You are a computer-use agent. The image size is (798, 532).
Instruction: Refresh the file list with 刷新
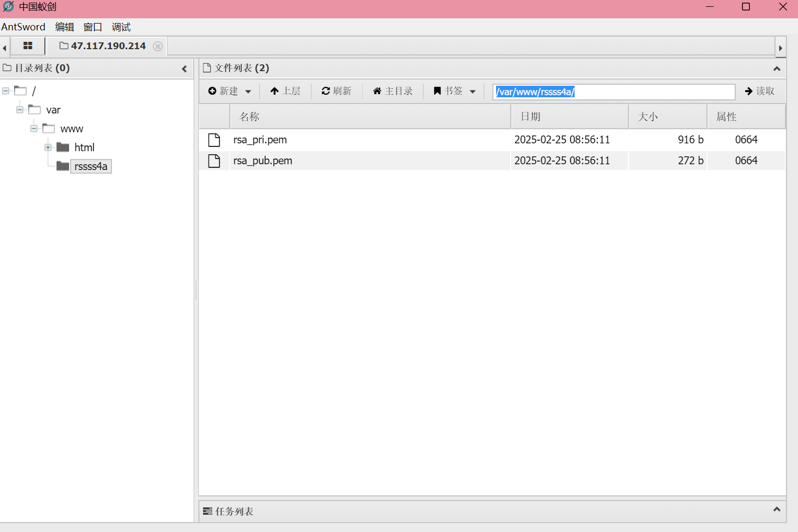(336, 91)
